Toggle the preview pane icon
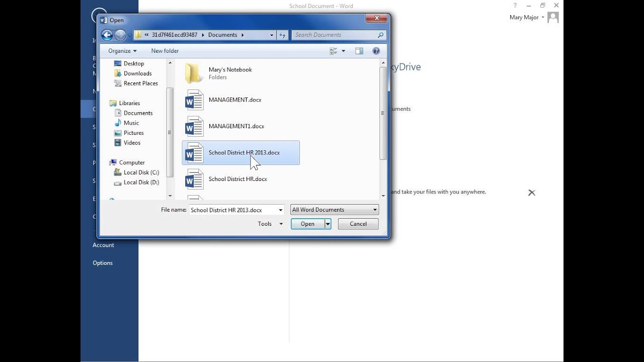The width and height of the screenshot is (644, 362). 359,51
